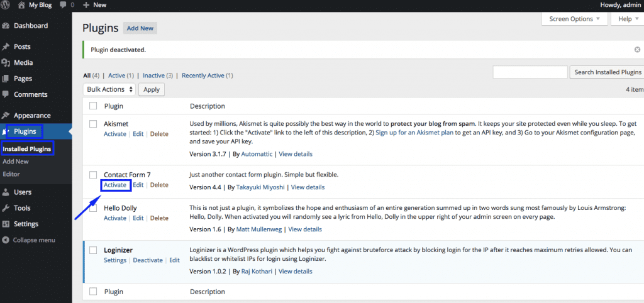Select Installed Plugins submenu item
This screenshot has height=303, width=644.
pyautogui.click(x=27, y=148)
